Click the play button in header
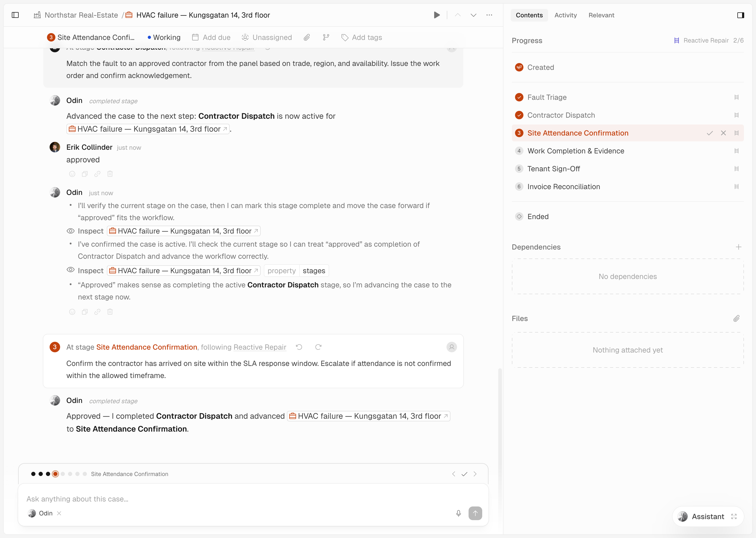The image size is (756, 538). pyautogui.click(x=437, y=15)
